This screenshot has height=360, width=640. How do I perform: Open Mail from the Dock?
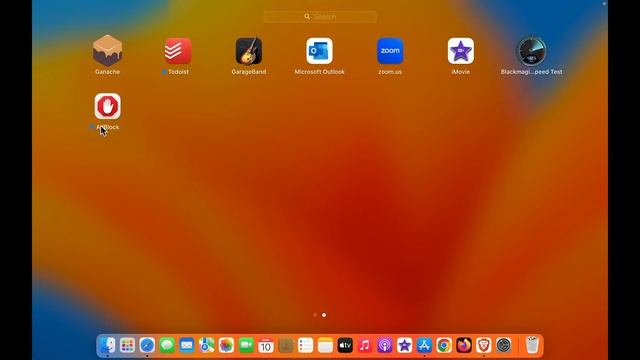(187, 345)
